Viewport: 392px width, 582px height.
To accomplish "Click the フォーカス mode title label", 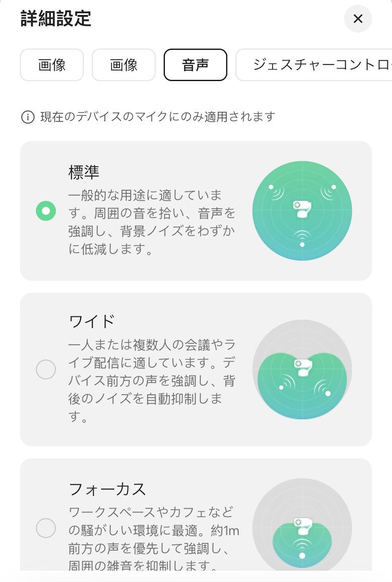I will coord(107,489).
